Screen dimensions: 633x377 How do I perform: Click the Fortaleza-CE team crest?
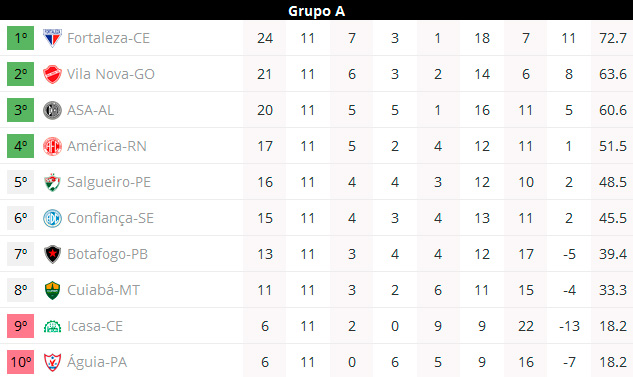[52, 38]
